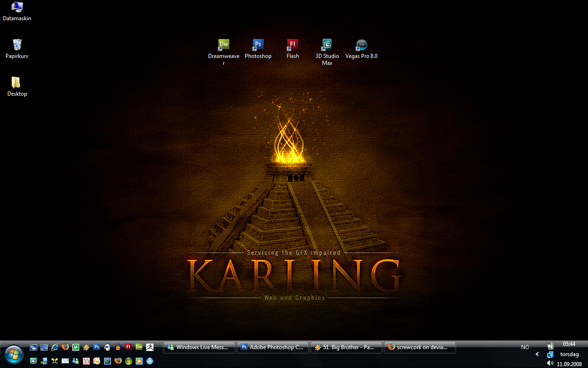Click the 11.09.2008 date in tray
The width and height of the screenshot is (588, 368).
[569, 364]
